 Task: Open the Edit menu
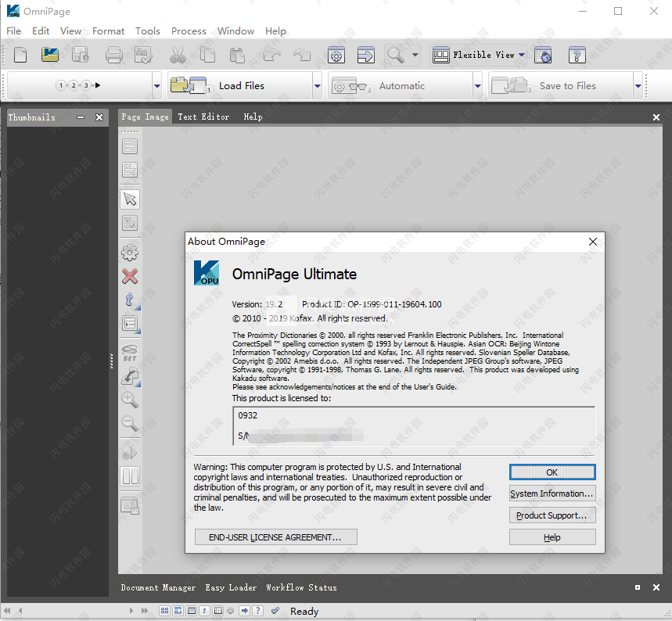[41, 31]
